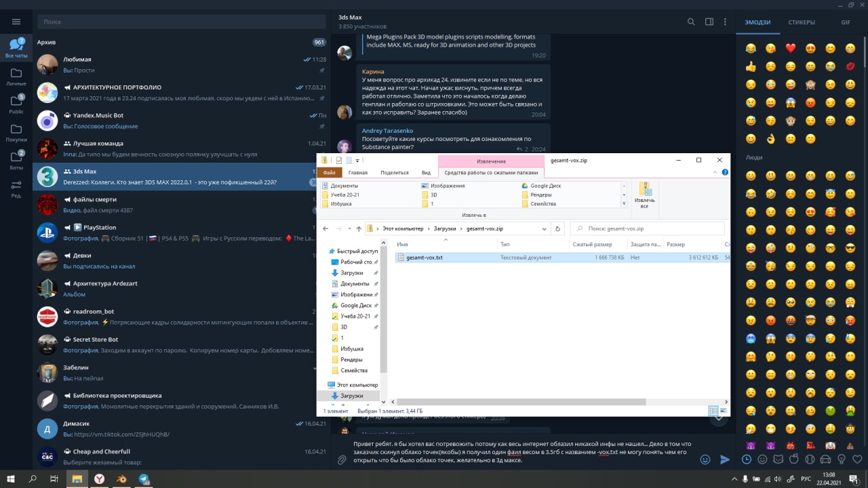Screen dimensions: 868x488
Task: Switch Explorer to details view toggle
Action: [713, 411]
